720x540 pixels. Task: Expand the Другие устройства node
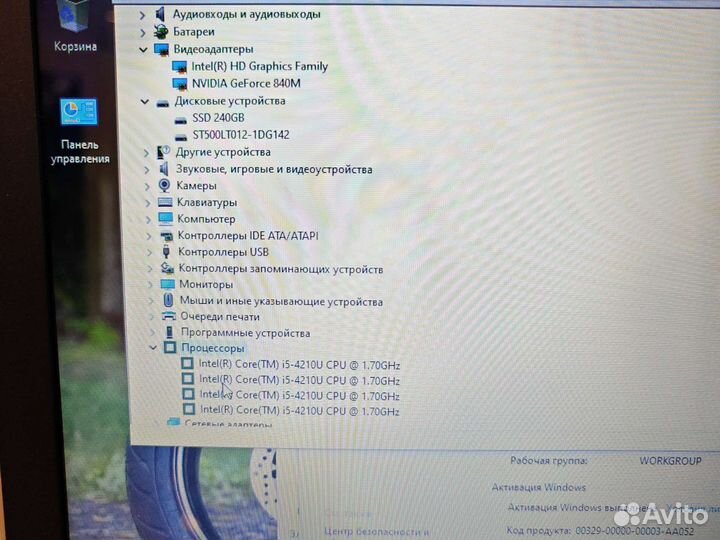[146, 153]
